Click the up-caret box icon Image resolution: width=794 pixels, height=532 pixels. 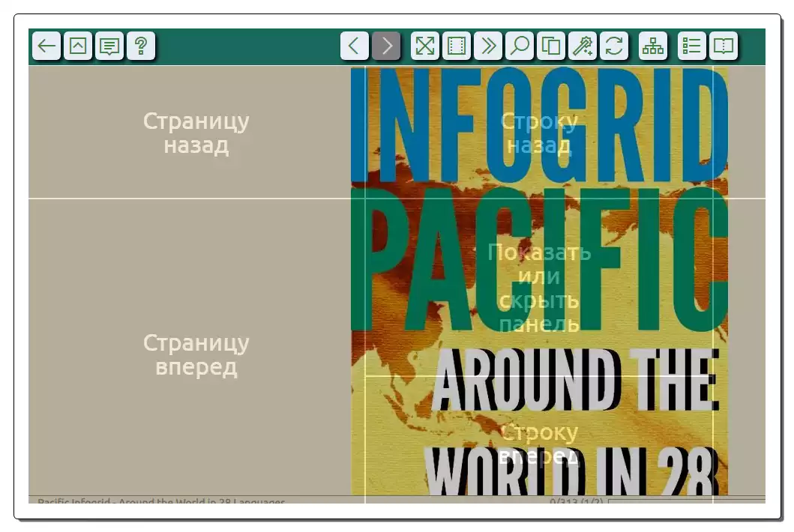click(x=78, y=46)
